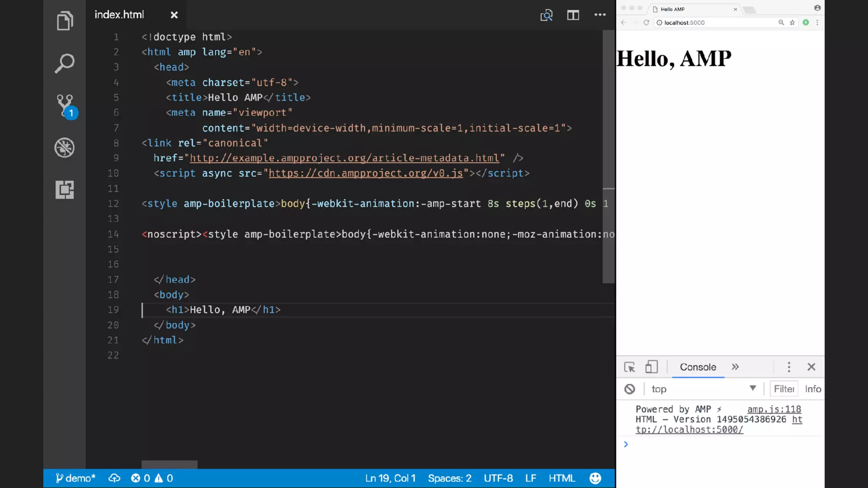Split the editor with split icon
The width and height of the screenshot is (868, 488).
[573, 15]
